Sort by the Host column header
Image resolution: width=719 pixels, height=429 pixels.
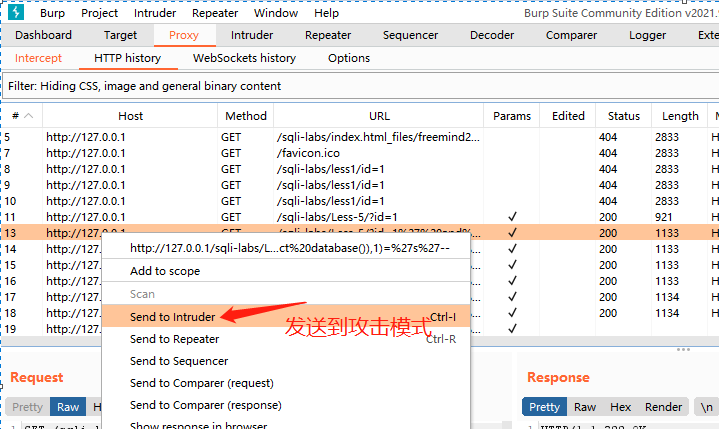click(130, 116)
